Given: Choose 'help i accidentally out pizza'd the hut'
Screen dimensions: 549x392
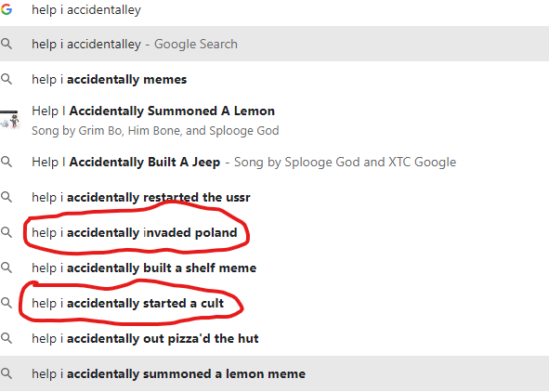Looking at the screenshot, I should click(x=275, y=338).
